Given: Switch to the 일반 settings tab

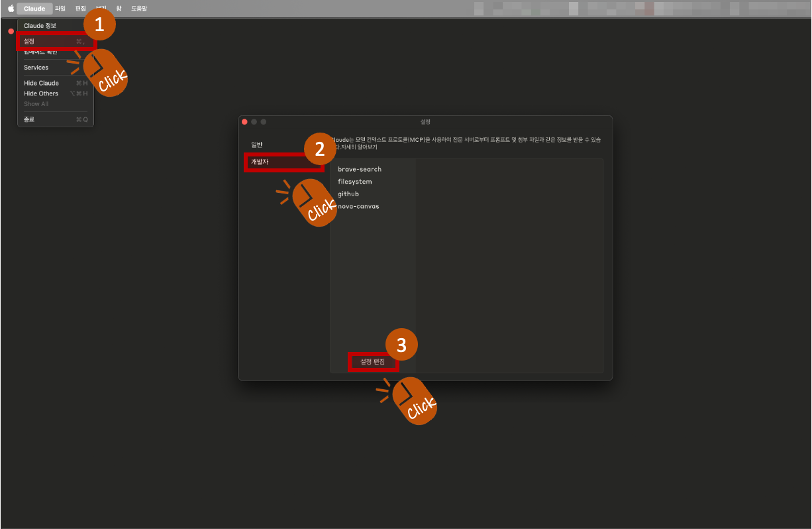Looking at the screenshot, I should point(284,145).
